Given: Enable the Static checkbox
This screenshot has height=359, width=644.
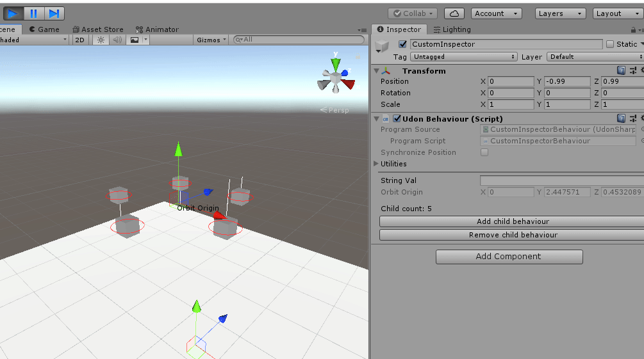Looking at the screenshot, I should 610,44.
